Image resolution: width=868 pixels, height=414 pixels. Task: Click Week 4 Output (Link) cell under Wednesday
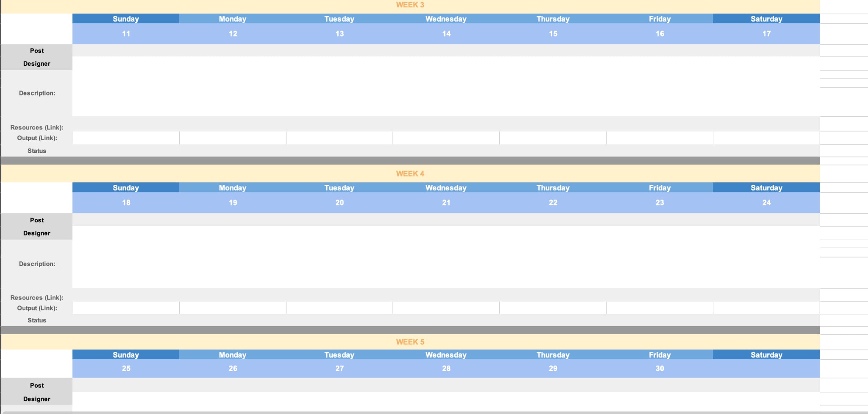click(446, 308)
